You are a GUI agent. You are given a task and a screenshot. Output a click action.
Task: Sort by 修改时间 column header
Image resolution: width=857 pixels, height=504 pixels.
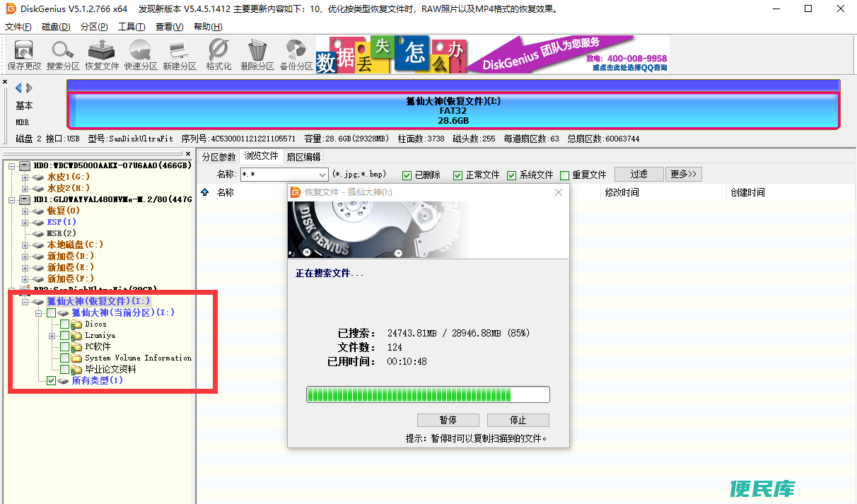click(663, 192)
